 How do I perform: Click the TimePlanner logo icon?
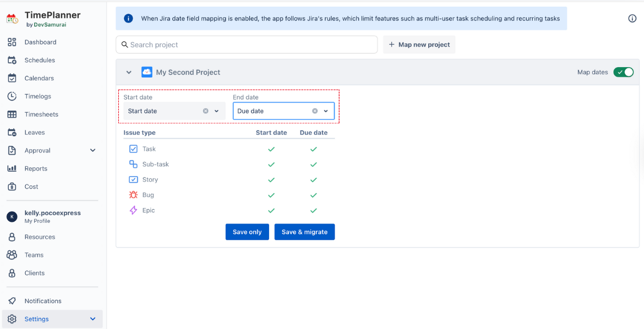pyautogui.click(x=12, y=19)
